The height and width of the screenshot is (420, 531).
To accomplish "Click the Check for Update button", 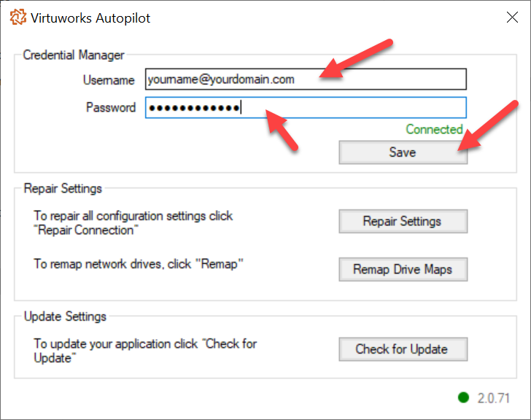I will click(403, 349).
